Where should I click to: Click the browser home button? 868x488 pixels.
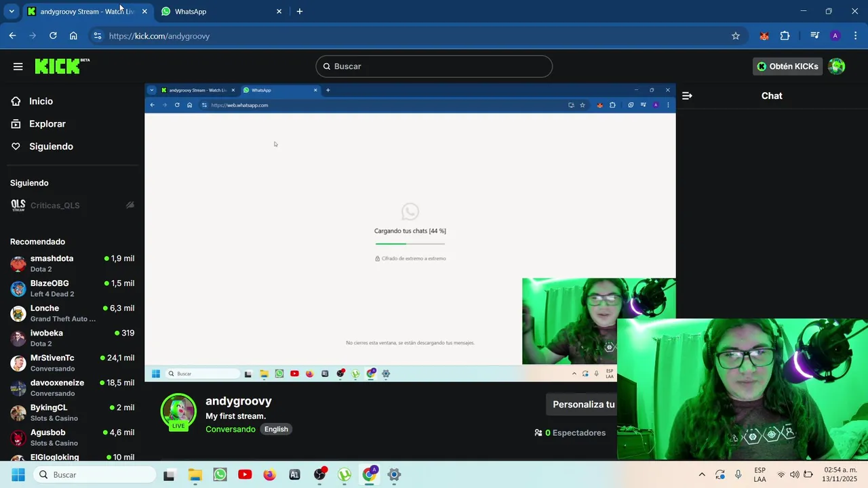pyautogui.click(x=73, y=36)
